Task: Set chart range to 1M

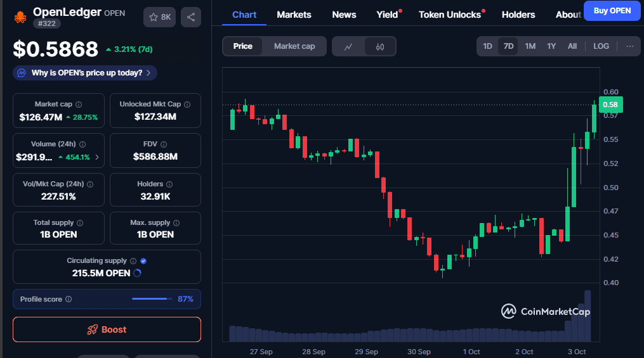Action: pyautogui.click(x=530, y=46)
